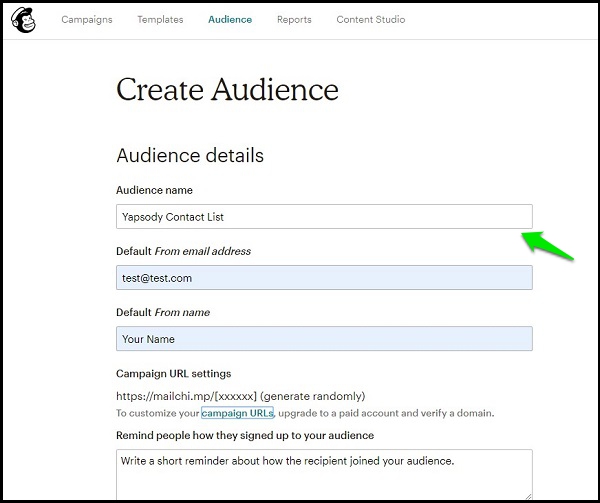The height and width of the screenshot is (503, 600).
Task: Open Content Studio
Action: [x=371, y=20]
